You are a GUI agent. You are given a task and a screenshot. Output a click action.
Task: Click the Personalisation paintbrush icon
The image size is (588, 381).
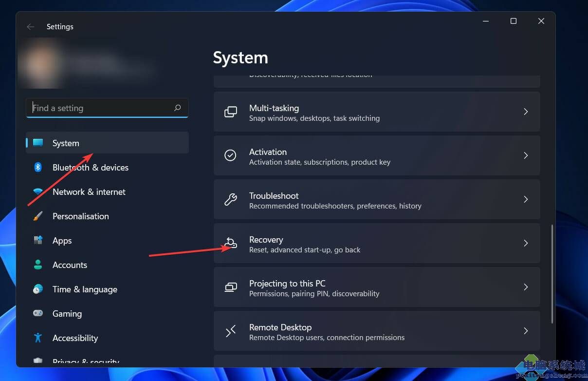click(38, 216)
